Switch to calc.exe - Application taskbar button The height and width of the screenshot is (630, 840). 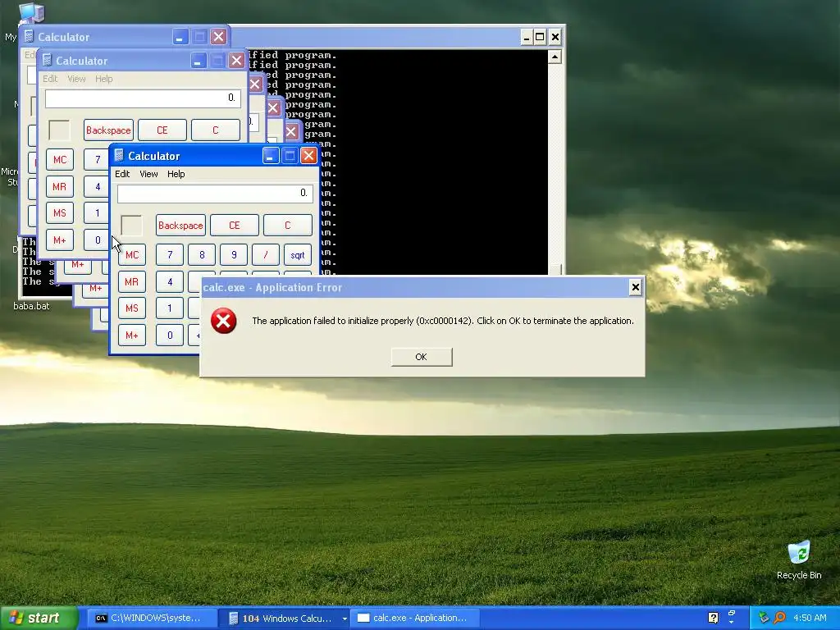(x=413, y=619)
